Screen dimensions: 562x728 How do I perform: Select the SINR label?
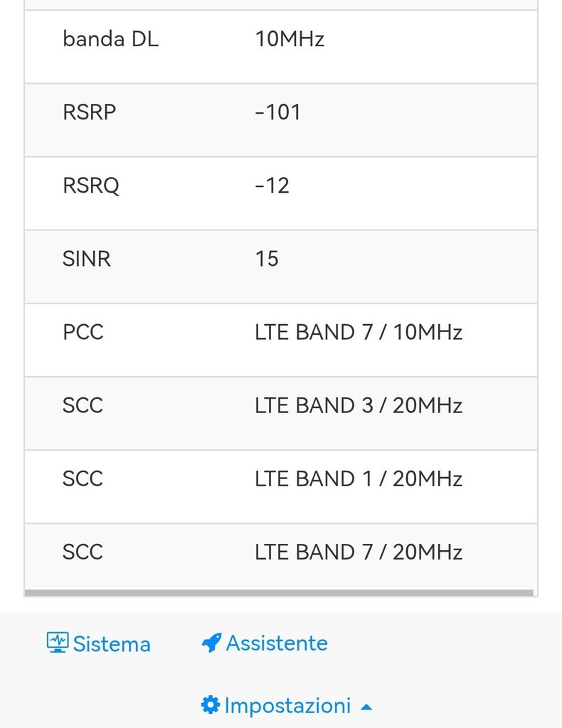87,259
